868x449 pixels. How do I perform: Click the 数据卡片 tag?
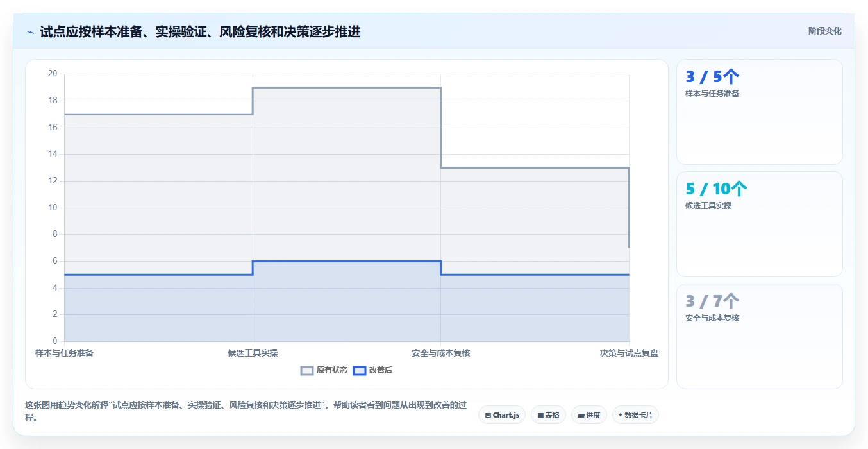tap(635, 415)
